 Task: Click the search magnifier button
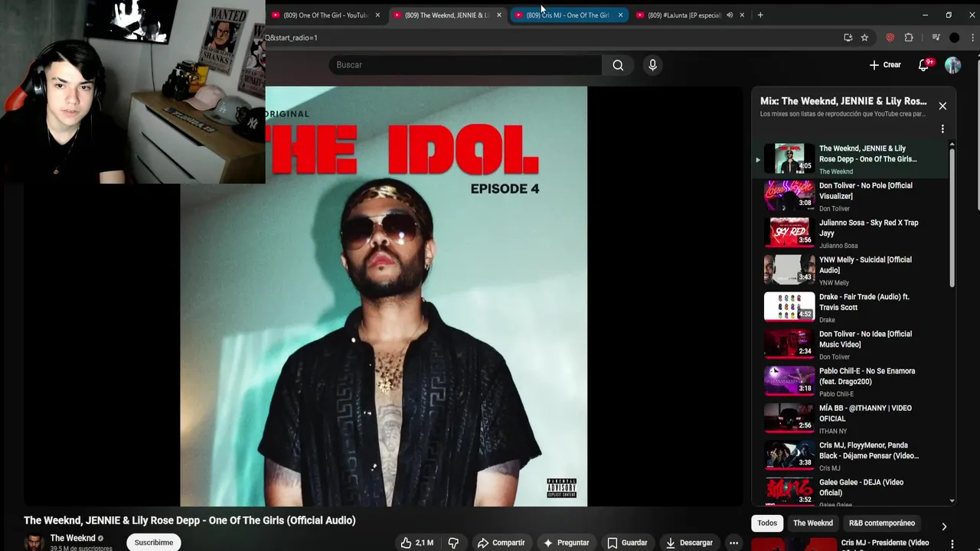pyautogui.click(x=618, y=65)
